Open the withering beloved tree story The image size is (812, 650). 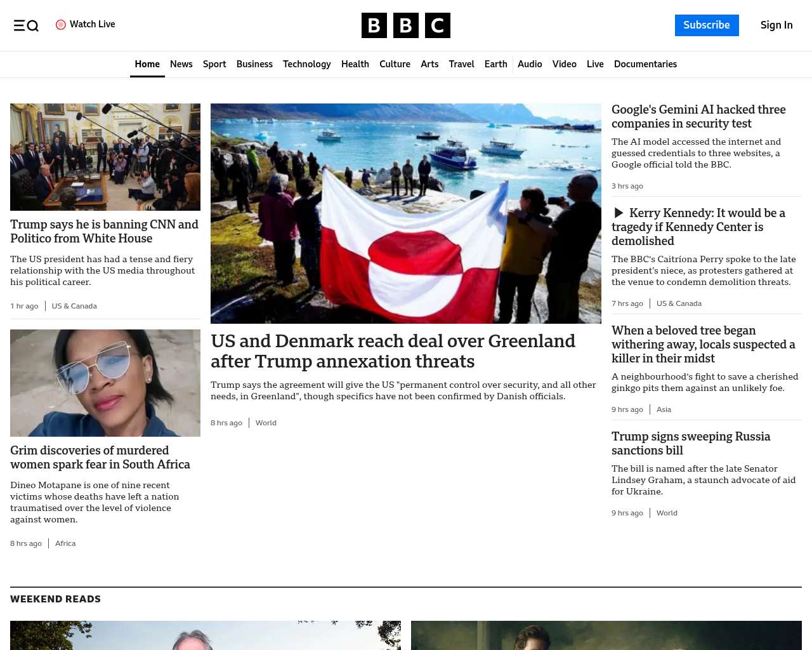point(703,344)
